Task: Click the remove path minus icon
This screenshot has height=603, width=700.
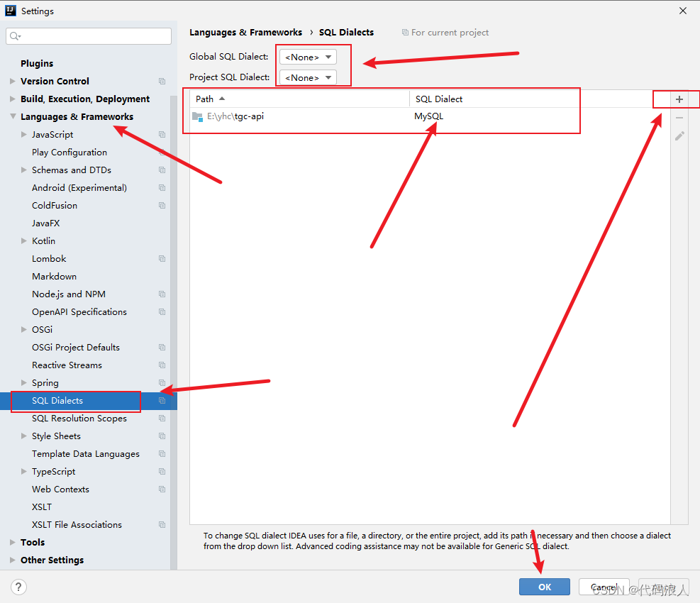Action: click(x=679, y=118)
